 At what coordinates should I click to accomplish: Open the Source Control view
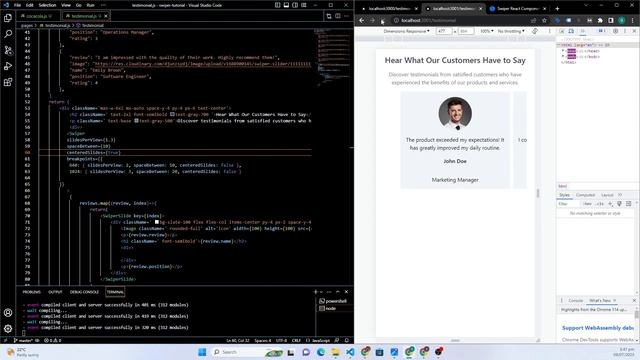8,50
